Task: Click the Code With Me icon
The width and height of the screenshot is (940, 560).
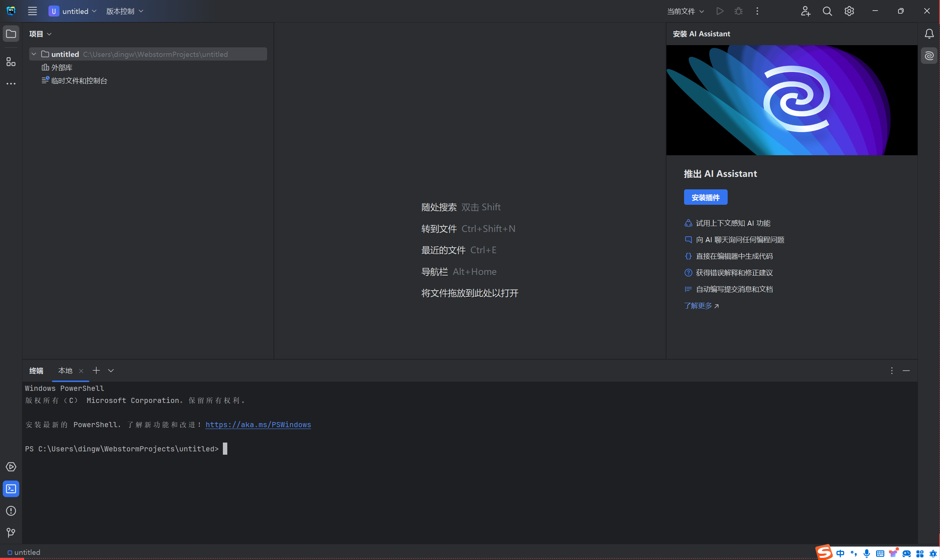Action: [805, 11]
